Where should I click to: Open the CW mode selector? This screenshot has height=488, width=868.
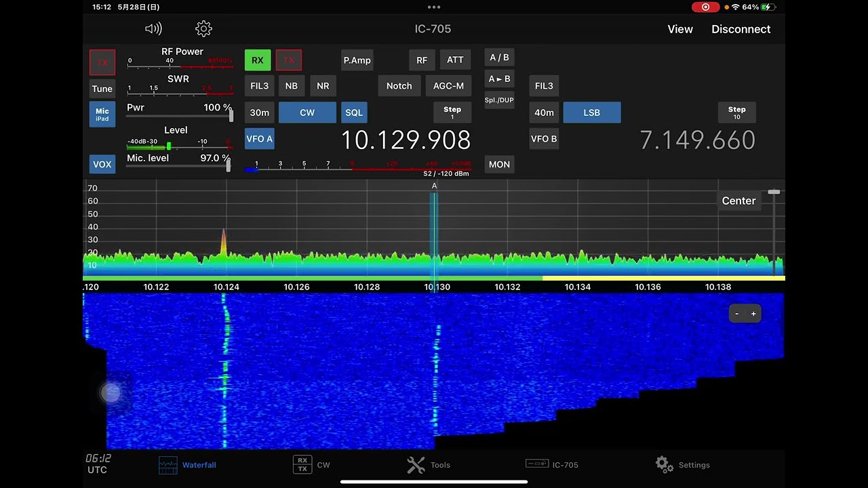click(x=307, y=113)
